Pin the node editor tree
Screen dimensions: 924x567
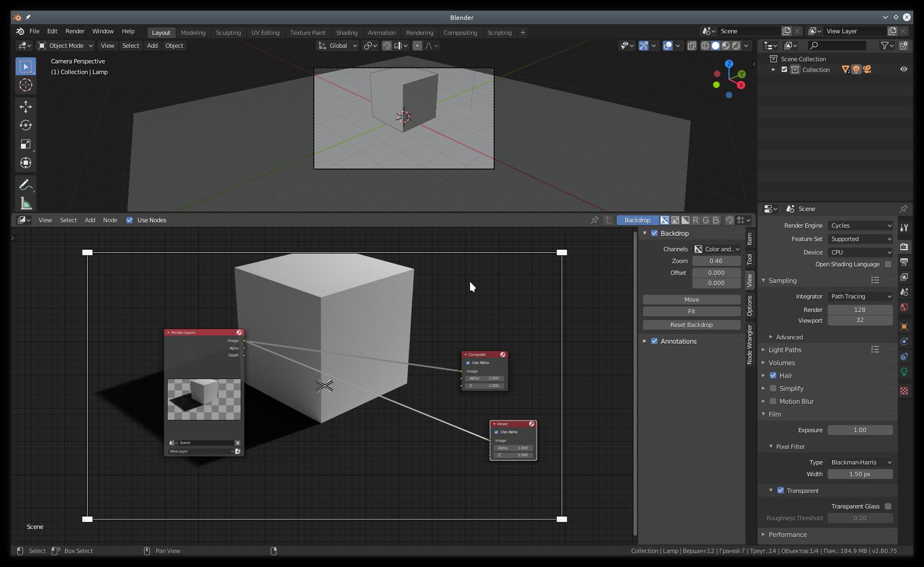pos(595,220)
